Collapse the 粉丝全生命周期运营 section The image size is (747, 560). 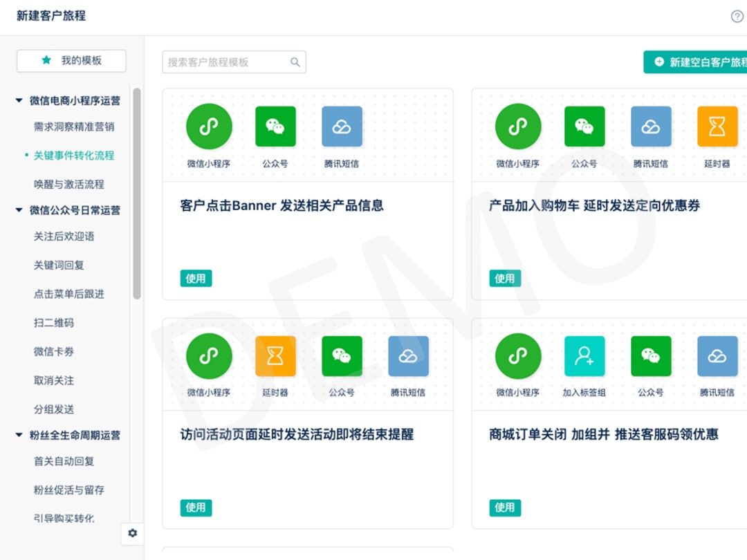(x=19, y=435)
